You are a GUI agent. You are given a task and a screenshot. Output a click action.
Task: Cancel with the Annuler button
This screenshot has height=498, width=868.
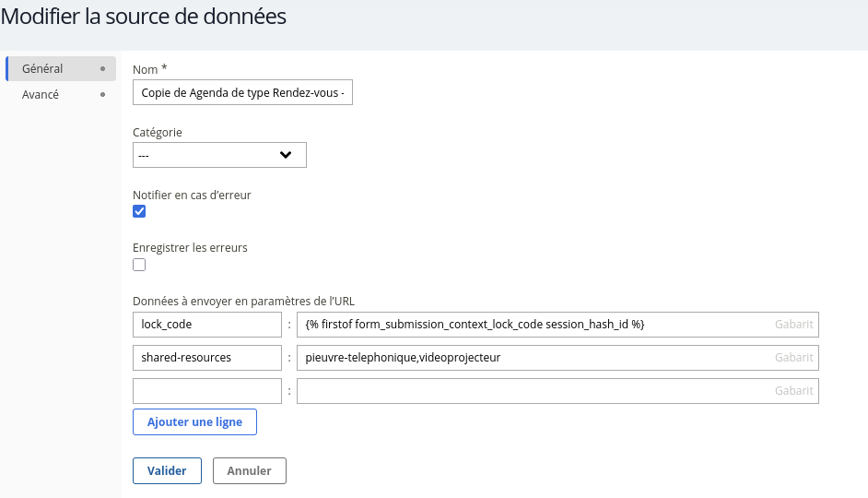pyautogui.click(x=249, y=471)
